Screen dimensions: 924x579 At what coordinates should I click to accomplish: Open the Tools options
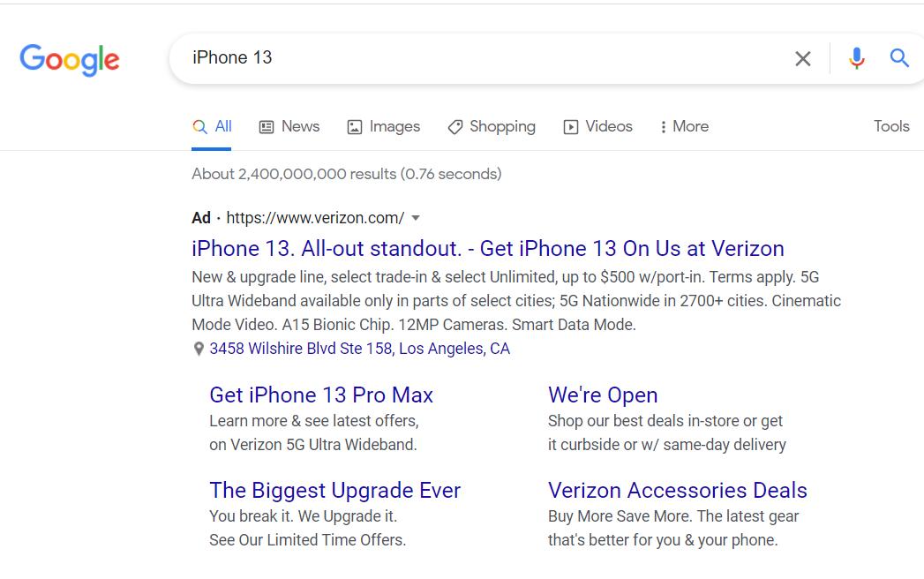click(x=891, y=126)
